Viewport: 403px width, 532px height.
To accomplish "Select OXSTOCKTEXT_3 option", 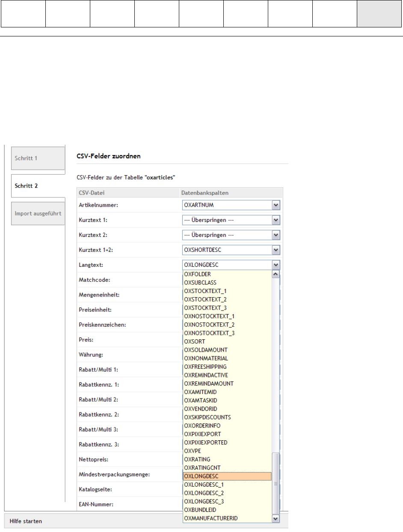I will pyautogui.click(x=227, y=308).
